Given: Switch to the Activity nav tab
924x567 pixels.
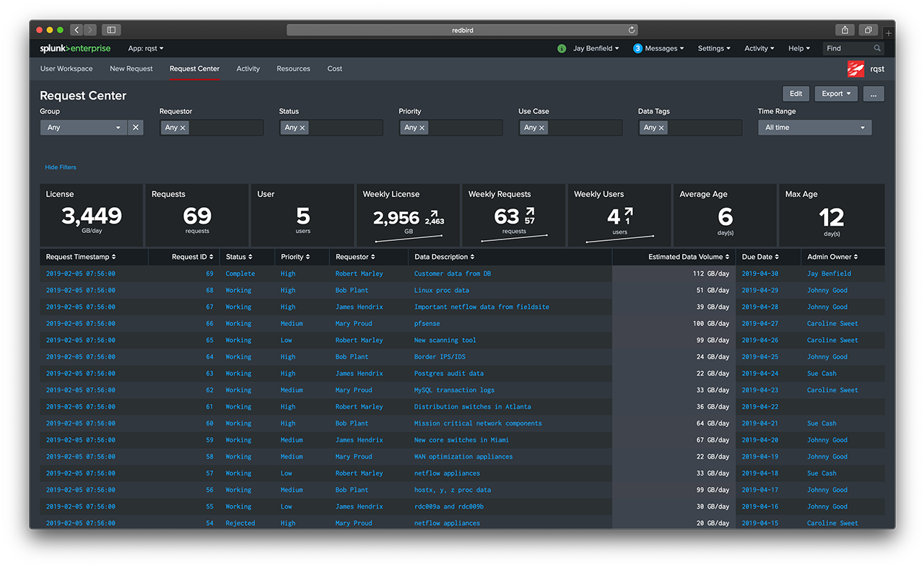Looking at the screenshot, I should pos(248,69).
